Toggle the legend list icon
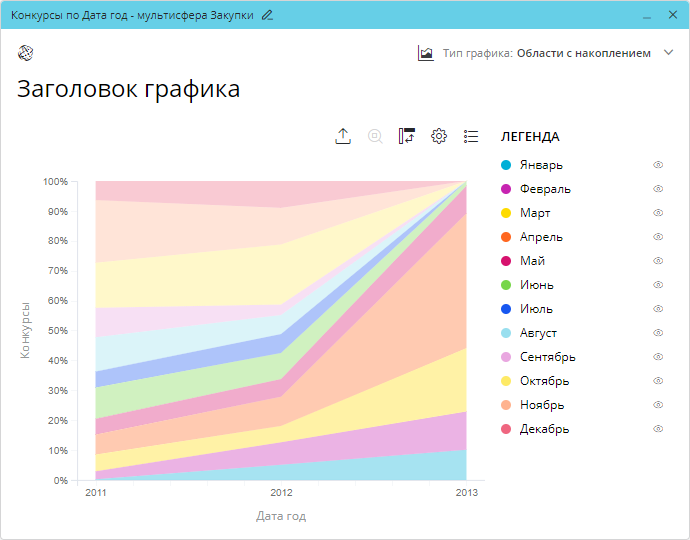This screenshot has height=540, width=690. coord(471,137)
